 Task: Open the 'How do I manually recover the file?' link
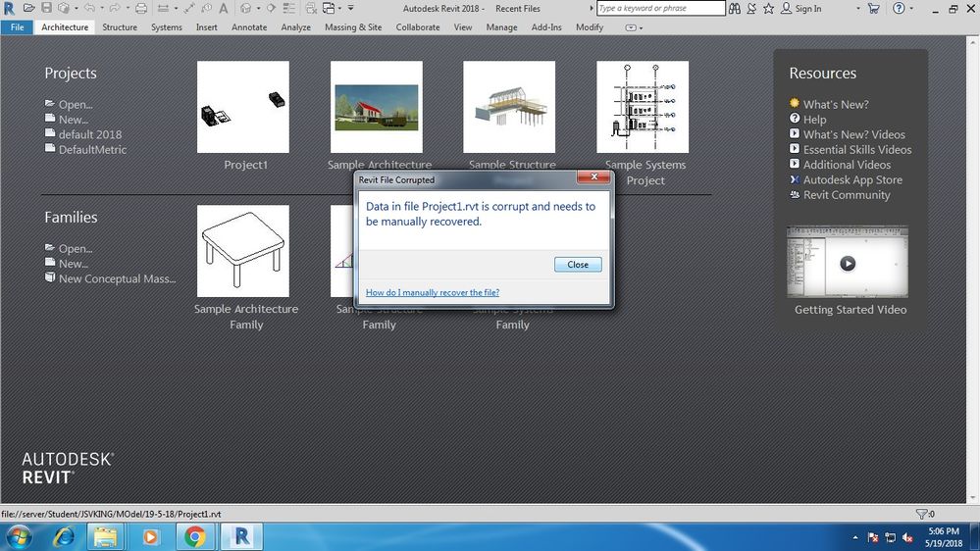coord(433,292)
